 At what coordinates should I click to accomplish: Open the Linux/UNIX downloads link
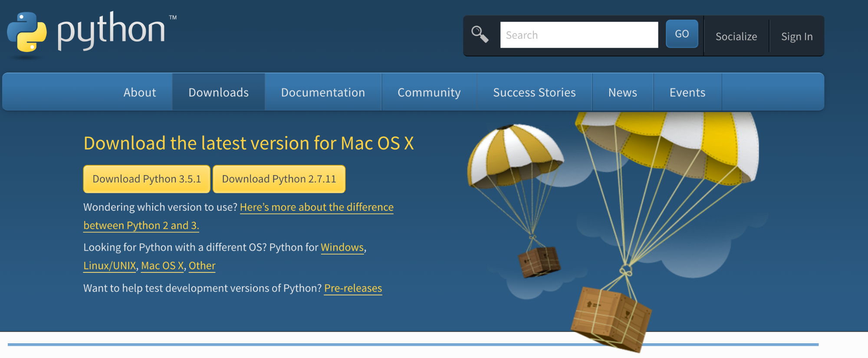click(110, 265)
